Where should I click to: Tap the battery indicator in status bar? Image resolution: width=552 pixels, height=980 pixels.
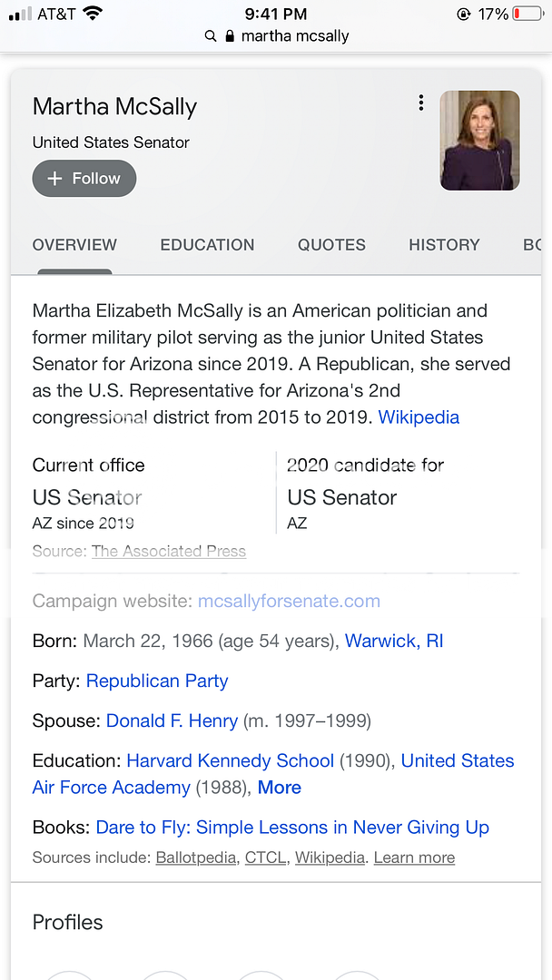click(527, 14)
